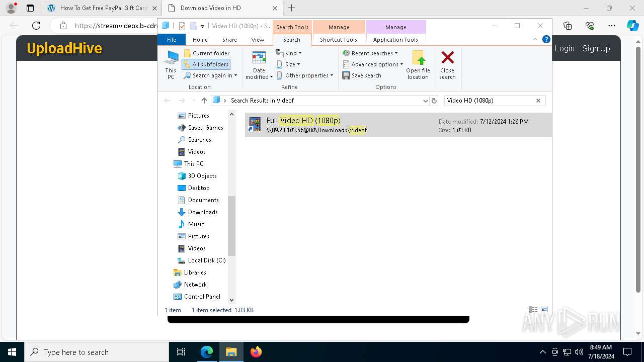Select the Search ribbon tab
The height and width of the screenshot is (362, 644).
[292, 40]
